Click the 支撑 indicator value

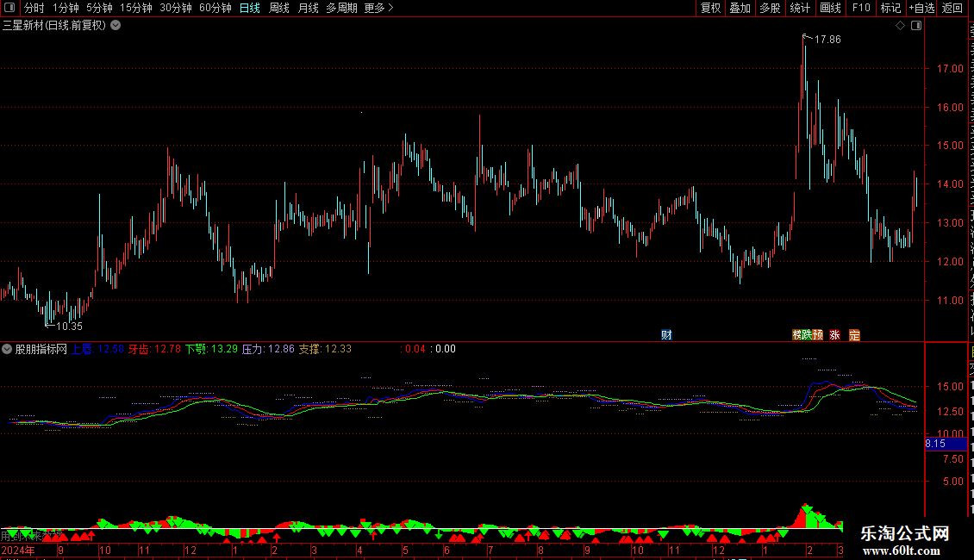325,350
